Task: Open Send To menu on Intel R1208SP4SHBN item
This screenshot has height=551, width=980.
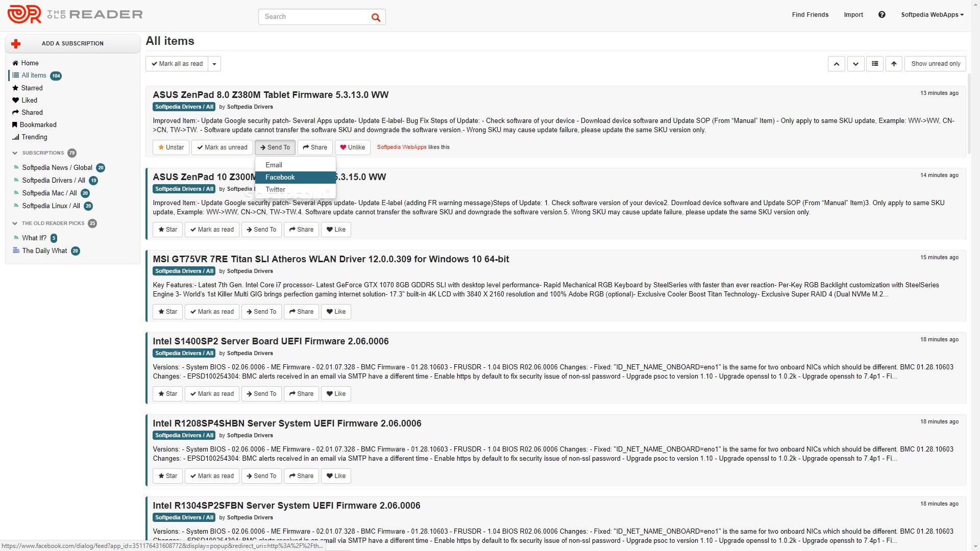Action: 261,476
